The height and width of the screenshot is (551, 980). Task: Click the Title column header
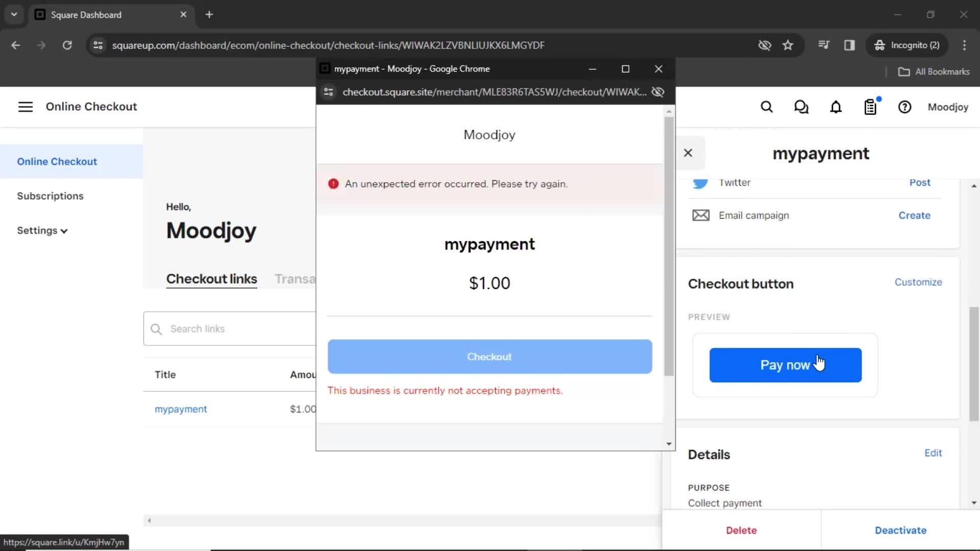point(165,375)
